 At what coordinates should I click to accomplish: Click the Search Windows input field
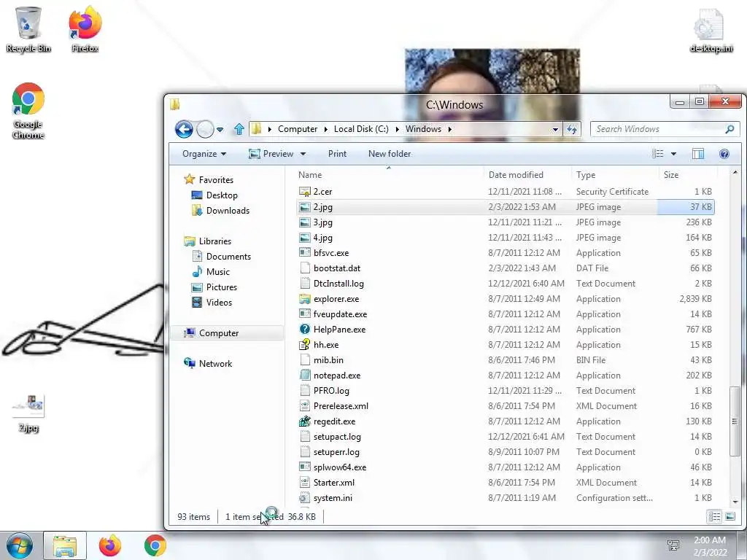point(658,129)
